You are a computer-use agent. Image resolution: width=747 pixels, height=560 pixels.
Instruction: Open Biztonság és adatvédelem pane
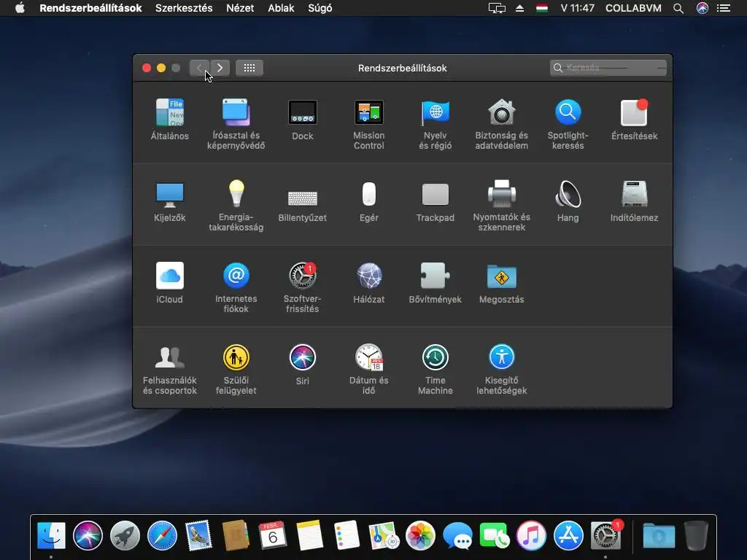click(x=501, y=124)
